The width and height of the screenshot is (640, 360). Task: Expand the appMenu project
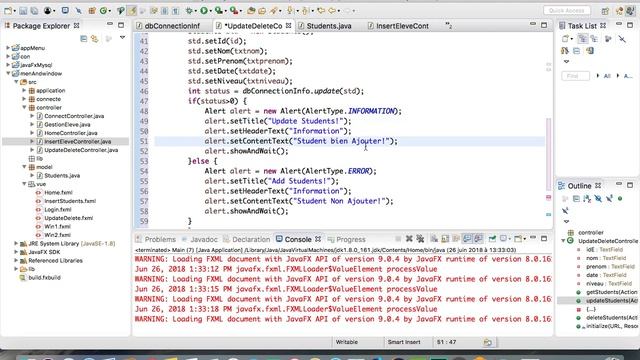pos(8,48)
